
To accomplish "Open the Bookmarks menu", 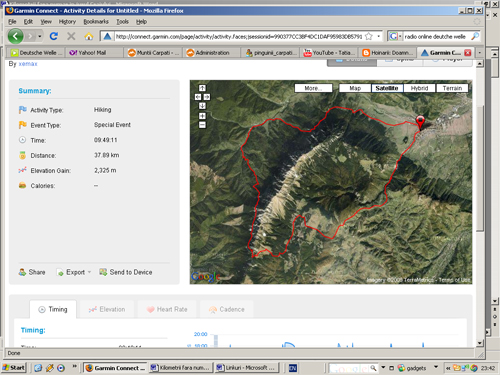I will click(x=96, y=22).
